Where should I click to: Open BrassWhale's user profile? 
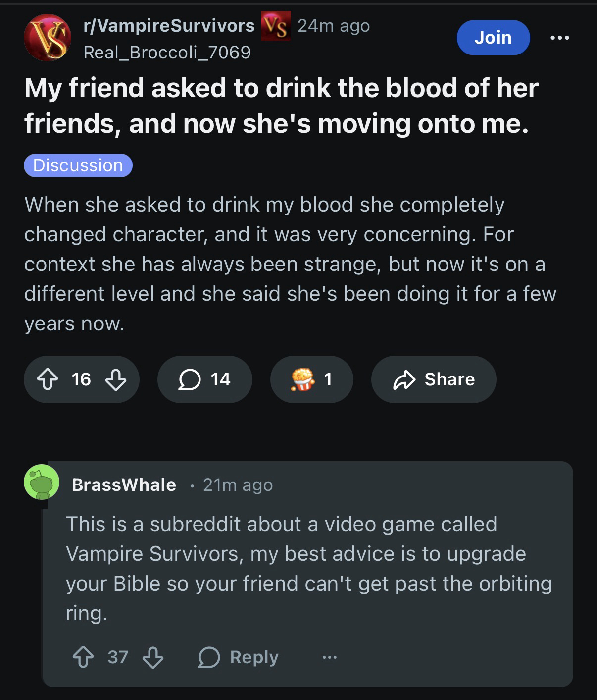(124, 485)
